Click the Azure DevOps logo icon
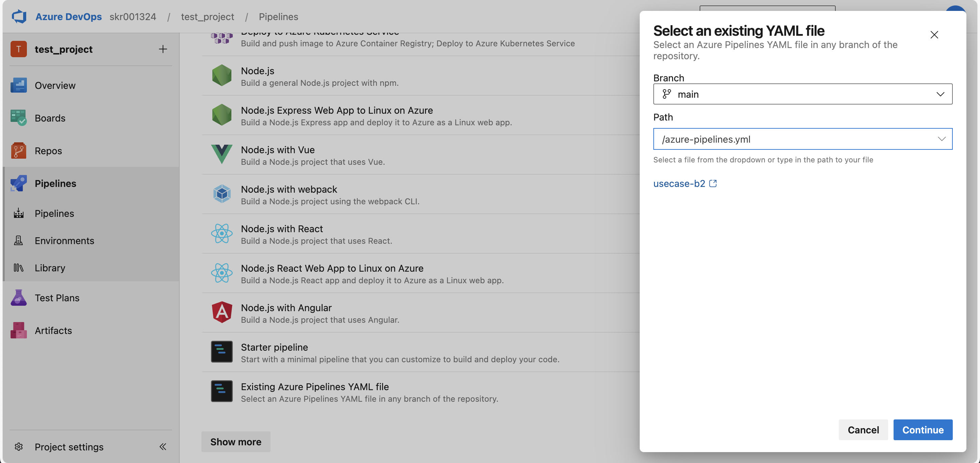This screenshot has width=980, height=463. click(x=19, y=16)
